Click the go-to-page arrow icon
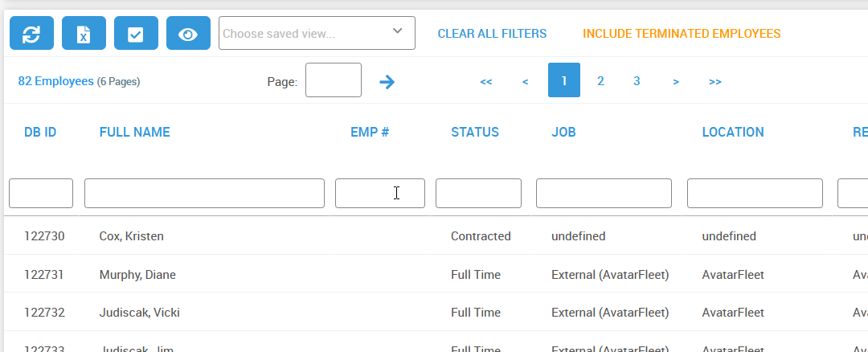This screenshot has height=352, width=868. [387, 82]
